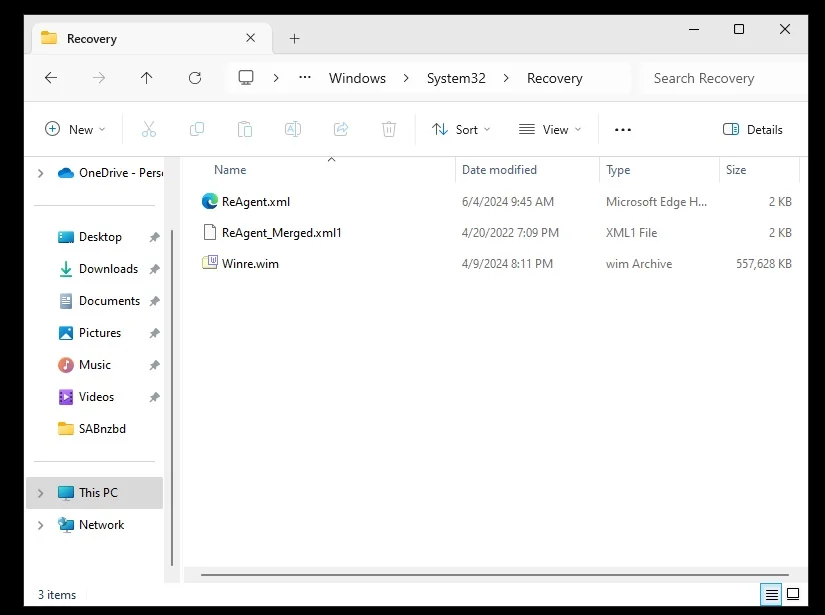Unpin Pictures using its pin icon
The width and height of the screenshot is (825, 615).
pyautogui.click(x=154, y=333)
